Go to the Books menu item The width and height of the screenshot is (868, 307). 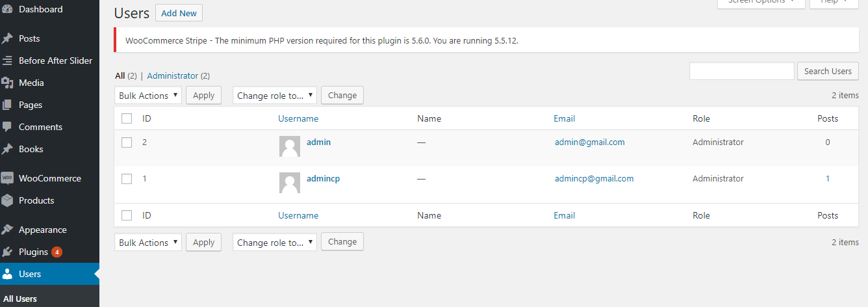coord(31,149)
